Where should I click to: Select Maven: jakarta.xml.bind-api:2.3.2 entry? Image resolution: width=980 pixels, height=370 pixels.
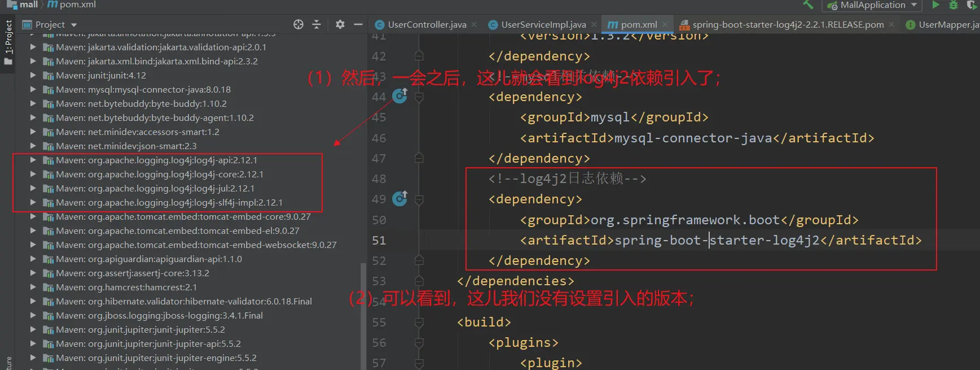[x=157, y=61]
